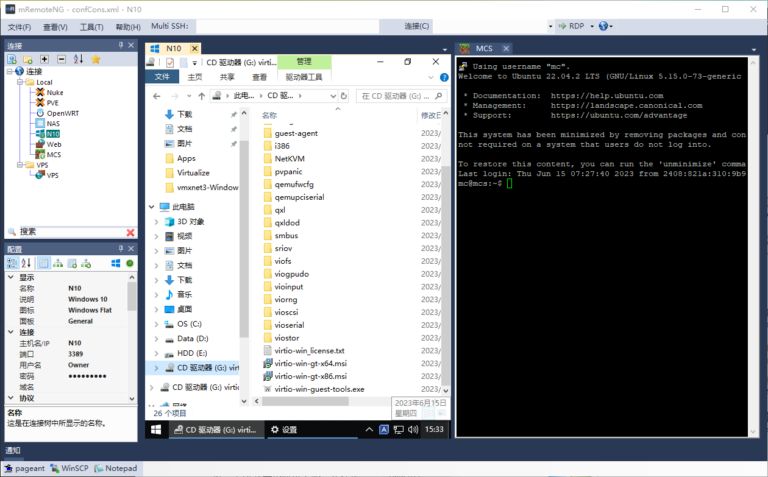Click the sort A-Z icon in connections panel
Screen dimensions: 768x477
pos(79,59)
